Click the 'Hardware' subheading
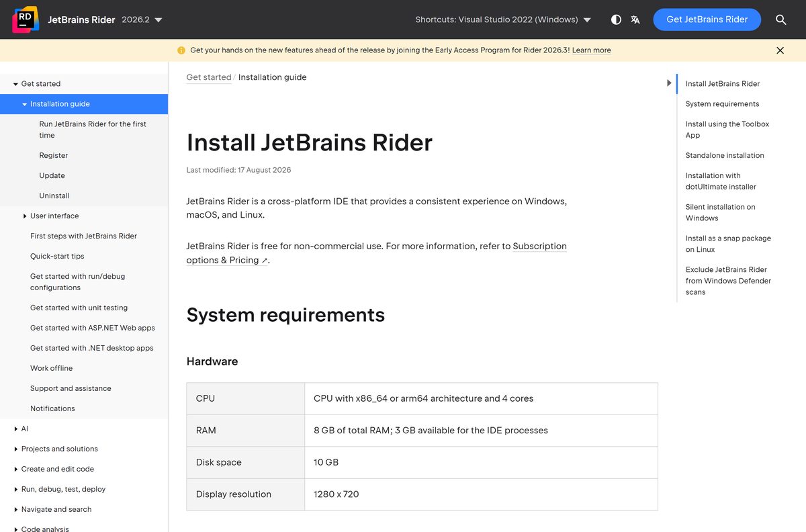The width and height of the screenshot is (806, 532). (x=212, y=361)
